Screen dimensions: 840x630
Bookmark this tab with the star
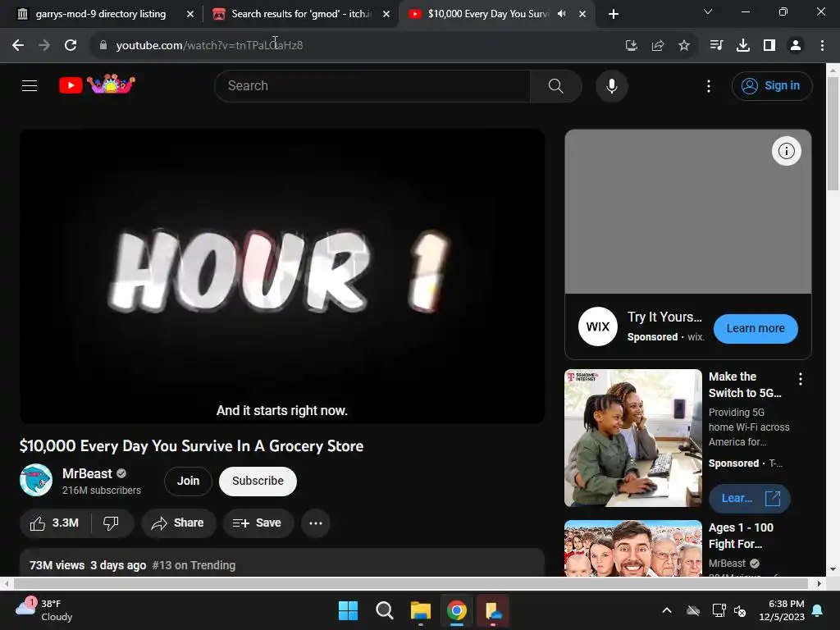point(684,46)
